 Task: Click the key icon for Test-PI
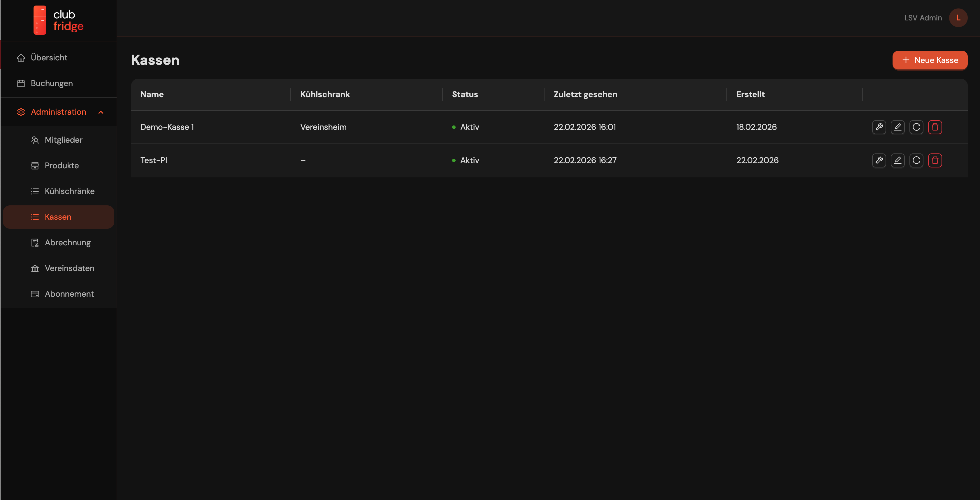[879, 160]
